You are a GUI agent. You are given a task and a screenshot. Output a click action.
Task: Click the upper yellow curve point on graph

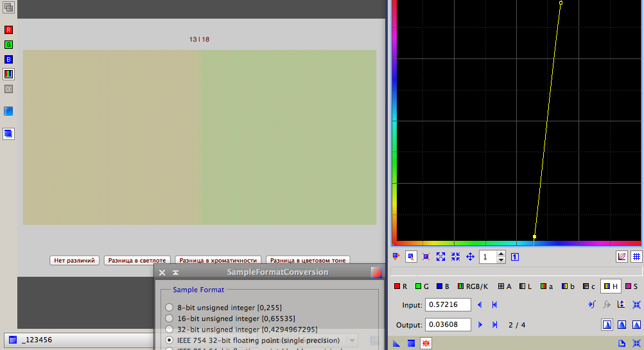click(x=561, y=3)
